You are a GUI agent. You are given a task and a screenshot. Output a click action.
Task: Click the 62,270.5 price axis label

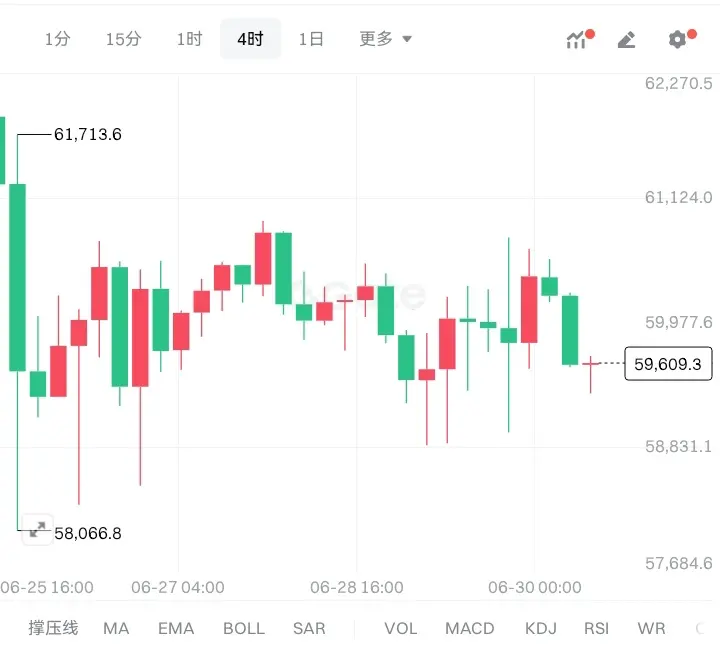click(678, 84)
